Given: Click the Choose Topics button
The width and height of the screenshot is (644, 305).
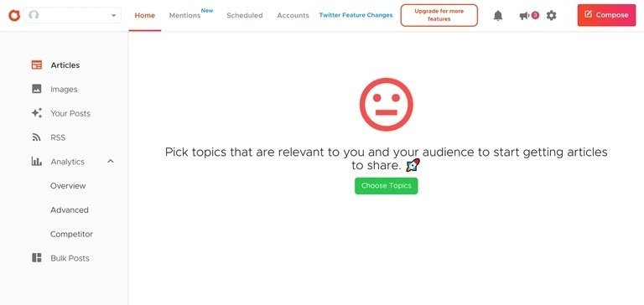Looking at the screenshot, I should 386,185.
